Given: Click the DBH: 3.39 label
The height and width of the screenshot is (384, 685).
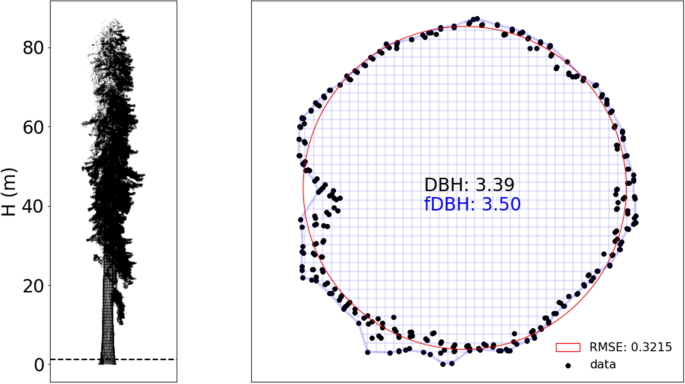Looking at the screenshot, I should [469, 185].
